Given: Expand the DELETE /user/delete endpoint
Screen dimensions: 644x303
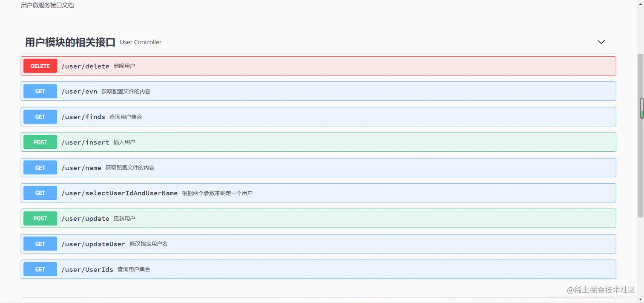Looking at the screenshot, I should pos(318,66).
